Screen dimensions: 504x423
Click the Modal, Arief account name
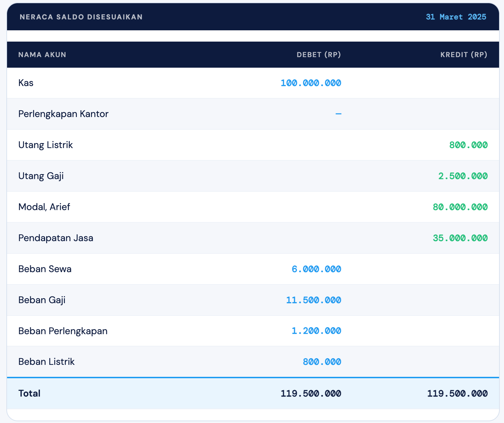click(x=44, y=207)
